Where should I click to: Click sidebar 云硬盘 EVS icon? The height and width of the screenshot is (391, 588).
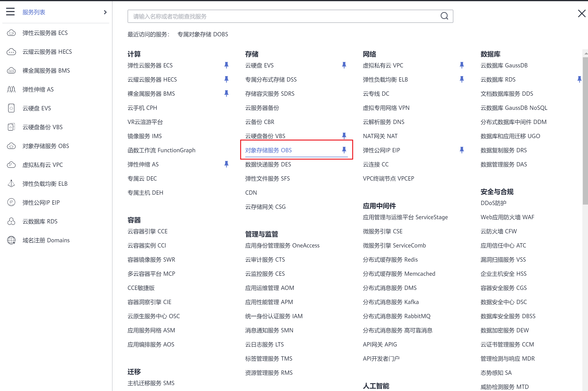tap(11, 108)
